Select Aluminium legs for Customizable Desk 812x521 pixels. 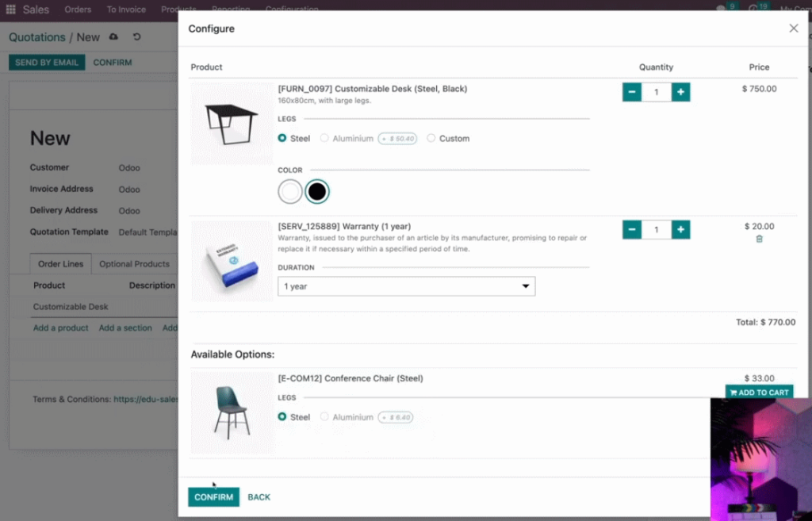[x=324, y=138]
